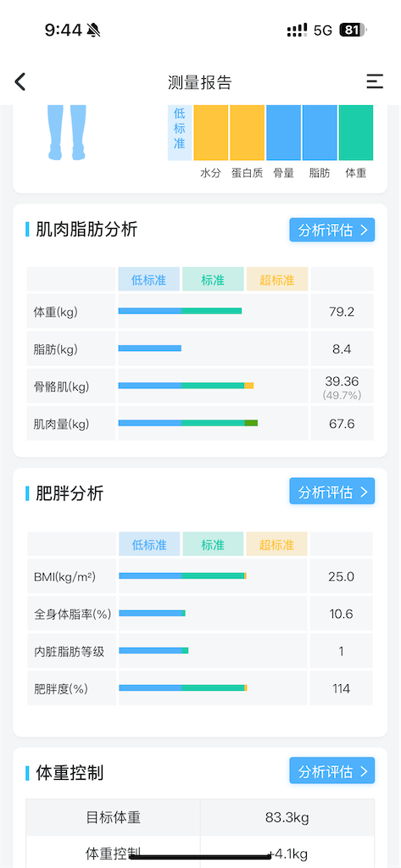Tap the back arrow icon
This screenshot has width=401, height=868.
(20, 82)
